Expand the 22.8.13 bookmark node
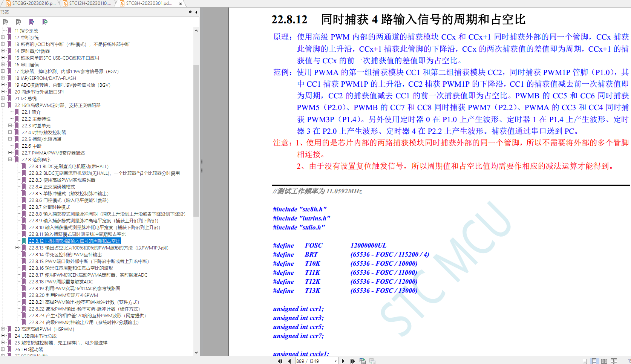This screenshot has height=364, width=631. [x=17, y=248]
